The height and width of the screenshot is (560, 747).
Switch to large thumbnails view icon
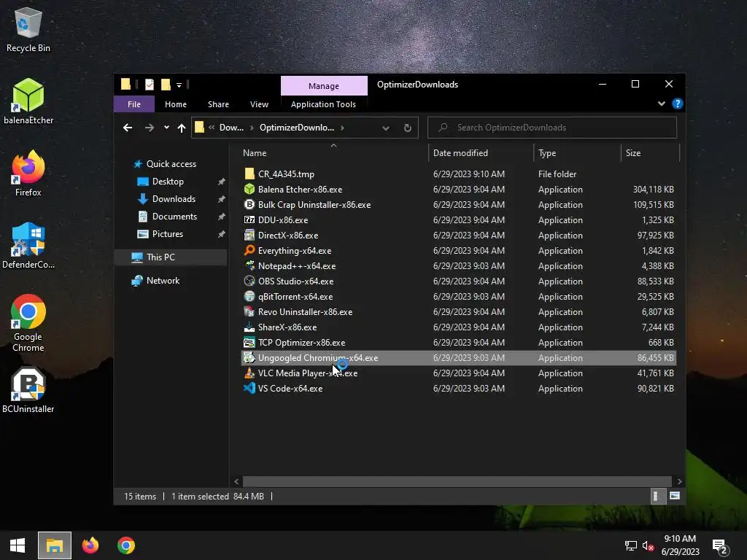(675, 496)
